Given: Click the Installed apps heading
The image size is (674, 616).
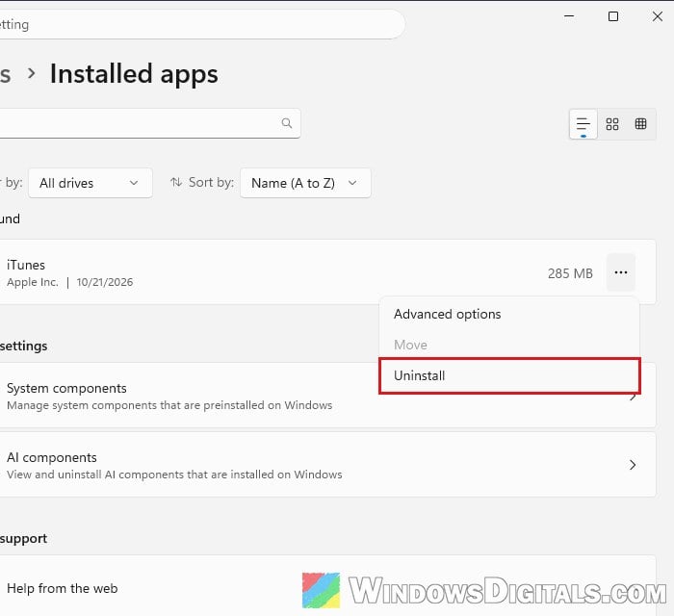Looking at the screenshot, I should coord(134,74).
